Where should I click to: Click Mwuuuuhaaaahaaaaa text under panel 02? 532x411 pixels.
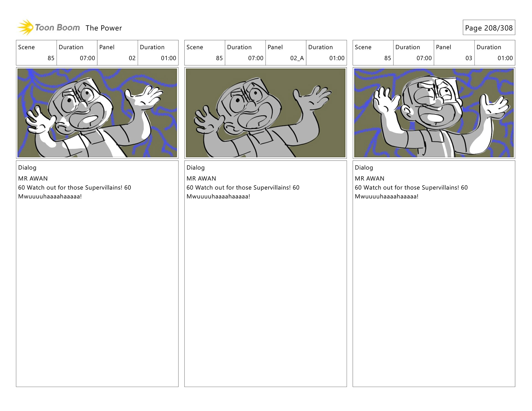point(50,196)
